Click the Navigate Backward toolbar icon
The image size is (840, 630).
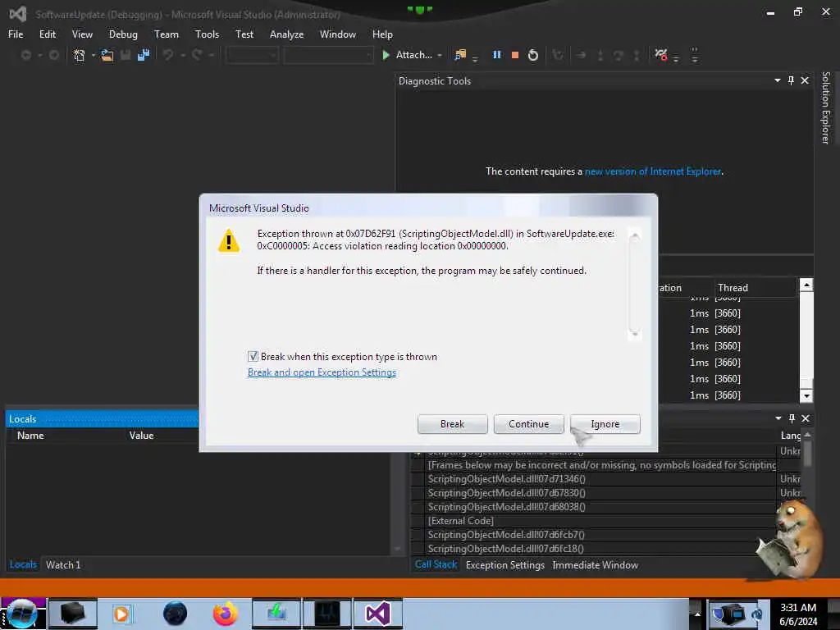(25, 55)
